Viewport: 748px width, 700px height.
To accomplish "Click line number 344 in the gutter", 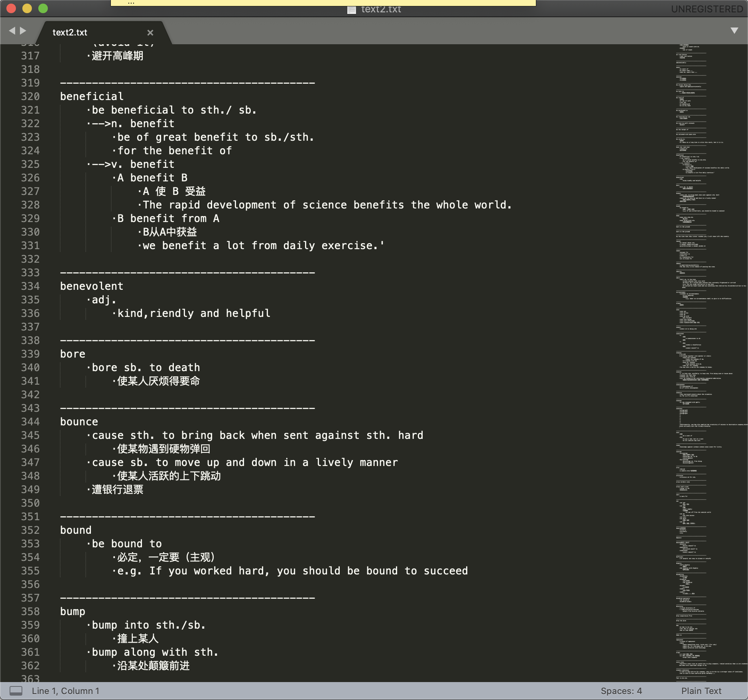I will (30, 422).
